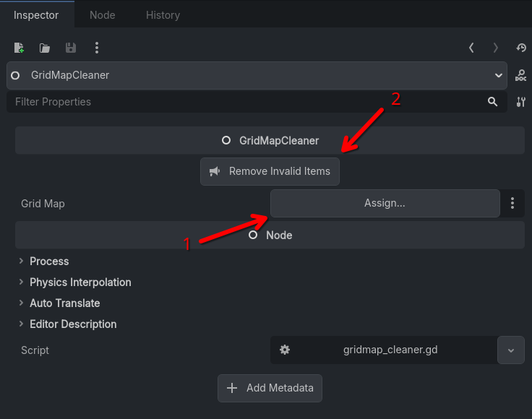Open script dropdown next to gridmap_cleaner.gd

coord(511,350)
